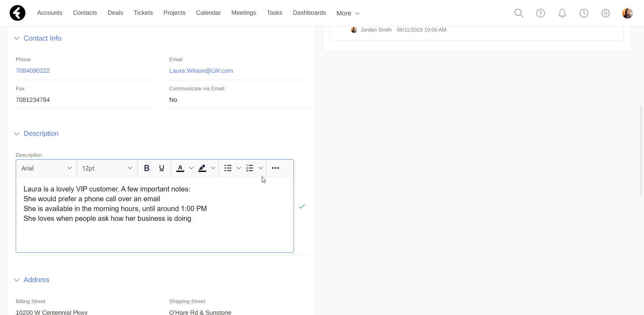644x315 pixels.
Task: Apply text color with the A icon
Action: (x=180, y=168)
